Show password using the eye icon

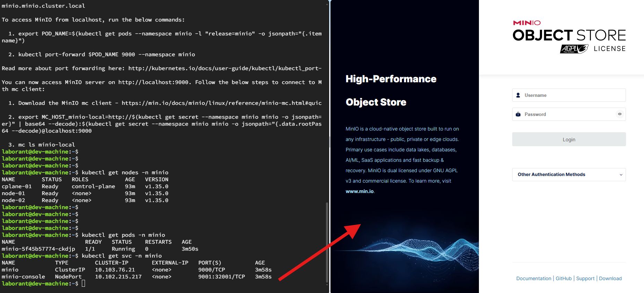tap(619, 114)
